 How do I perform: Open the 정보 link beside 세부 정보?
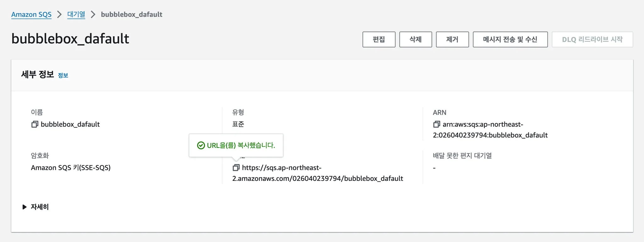[x=63, y=75]
